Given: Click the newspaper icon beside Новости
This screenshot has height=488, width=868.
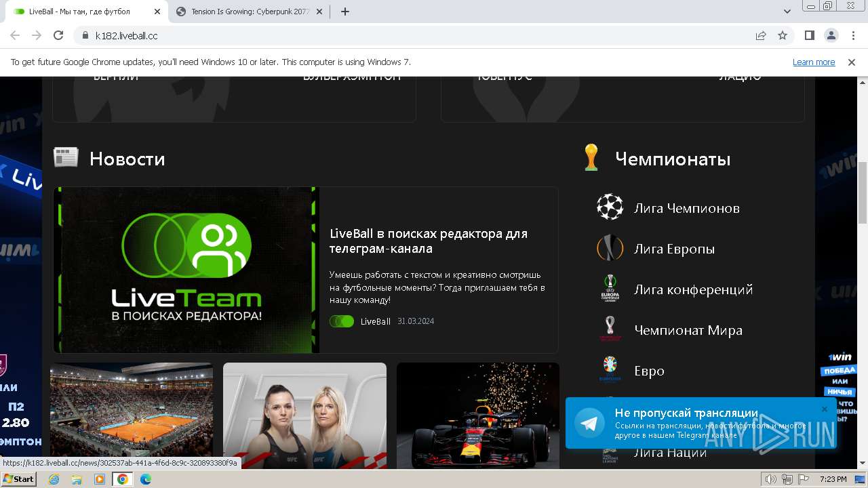Looking at the screenshot, I should (66, 157).
